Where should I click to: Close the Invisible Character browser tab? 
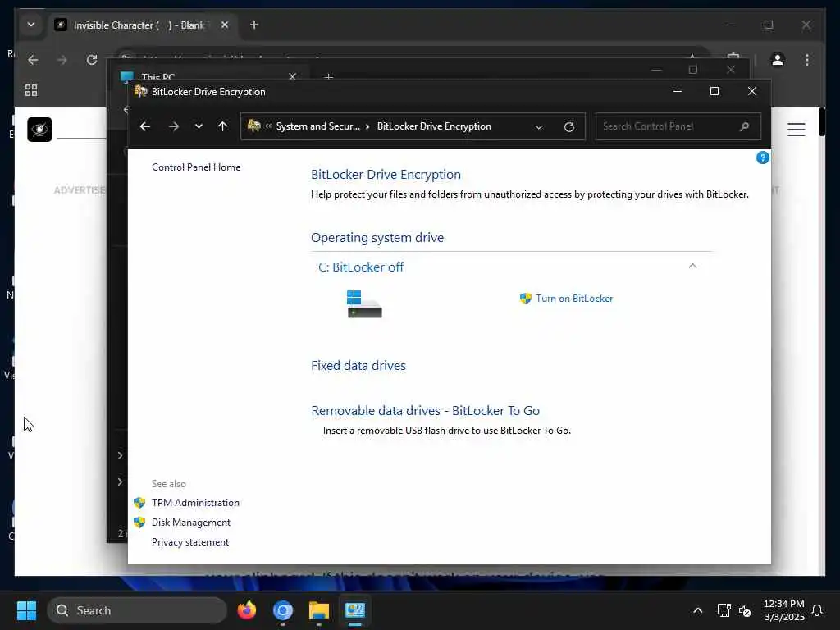(225, 25)
